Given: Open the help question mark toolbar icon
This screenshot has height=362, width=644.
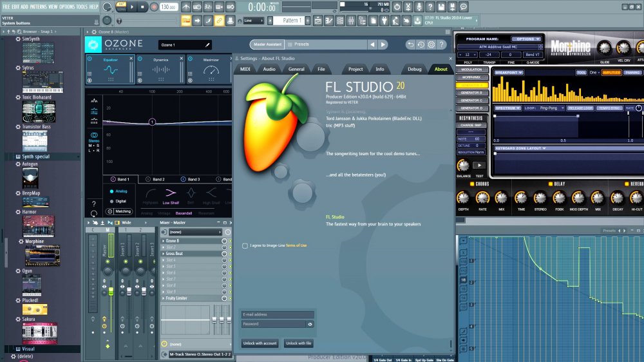Looking at the screenshot, I should (430, 7).
